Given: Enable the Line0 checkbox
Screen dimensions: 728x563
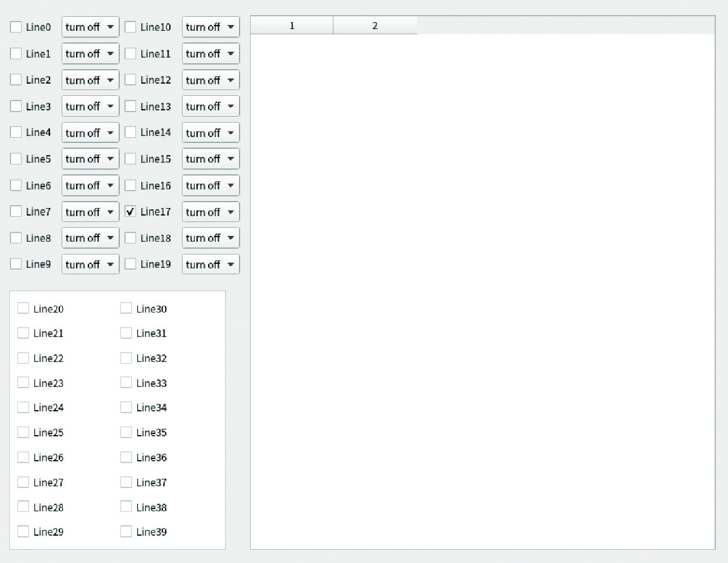Looking at the screenshot, I should pos(16,27).
